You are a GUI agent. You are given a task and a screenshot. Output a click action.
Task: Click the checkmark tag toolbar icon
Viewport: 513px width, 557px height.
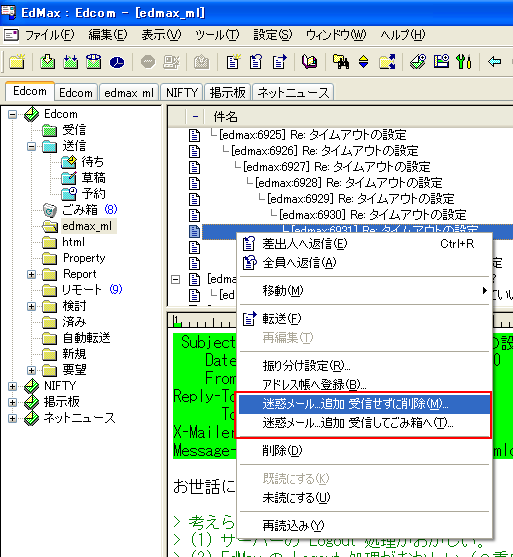point(418,62)
